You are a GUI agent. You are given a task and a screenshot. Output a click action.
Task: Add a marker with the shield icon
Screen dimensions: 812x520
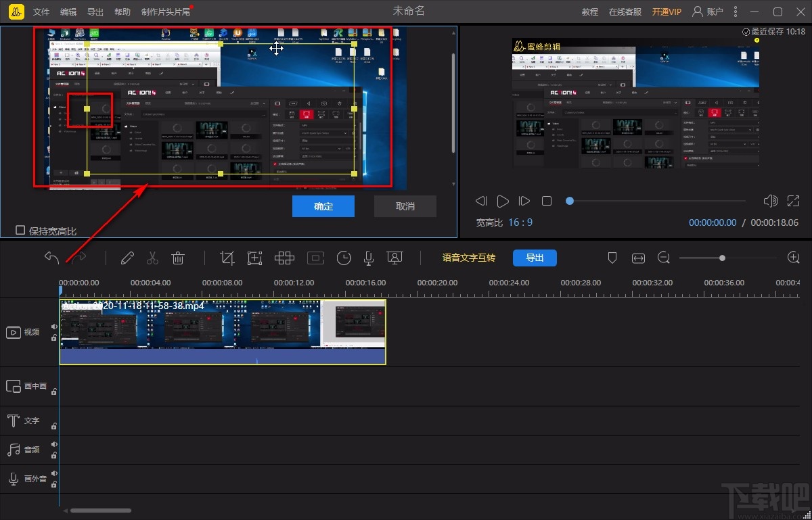click(612, 258)
